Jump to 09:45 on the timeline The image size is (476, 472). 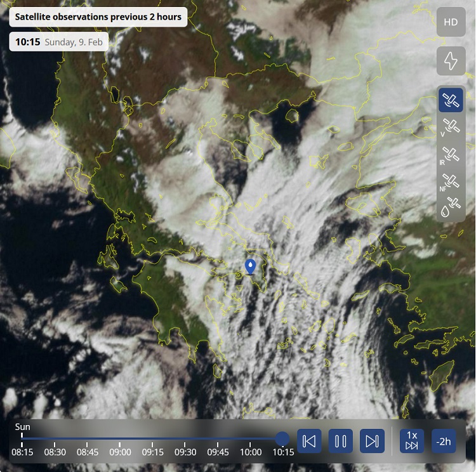click(x=218, y=452)
